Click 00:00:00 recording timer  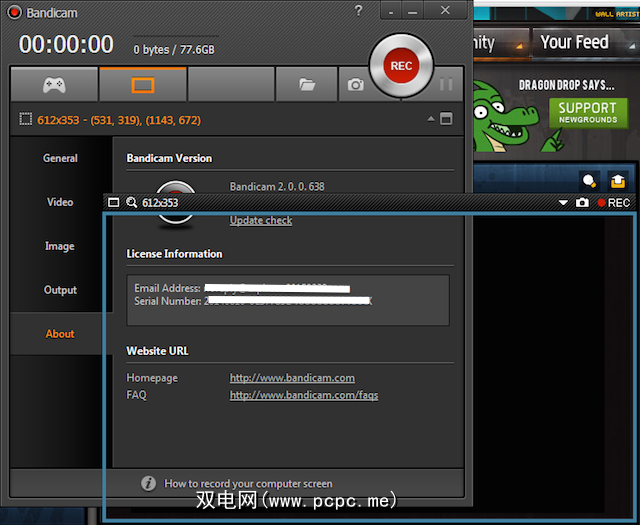pos(66,44)
